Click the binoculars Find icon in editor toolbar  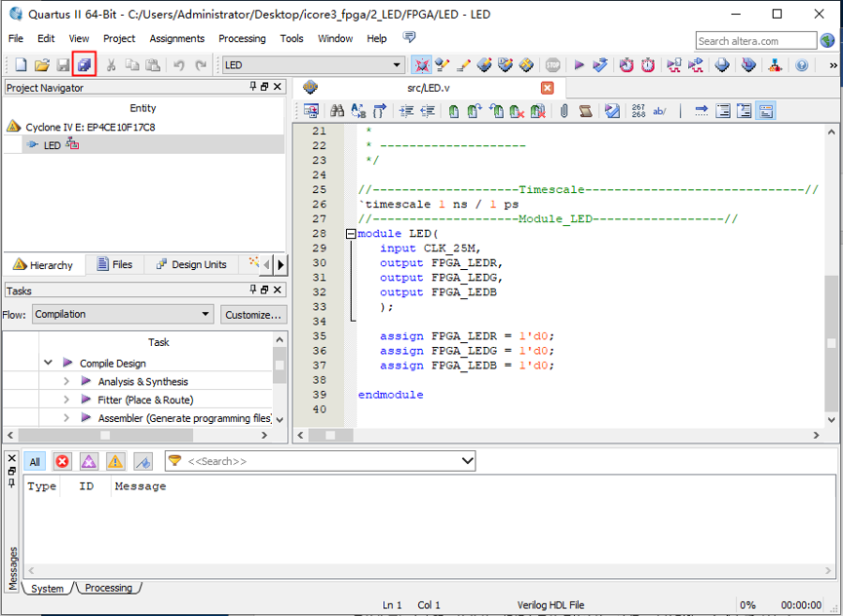[x=336, y=111]
